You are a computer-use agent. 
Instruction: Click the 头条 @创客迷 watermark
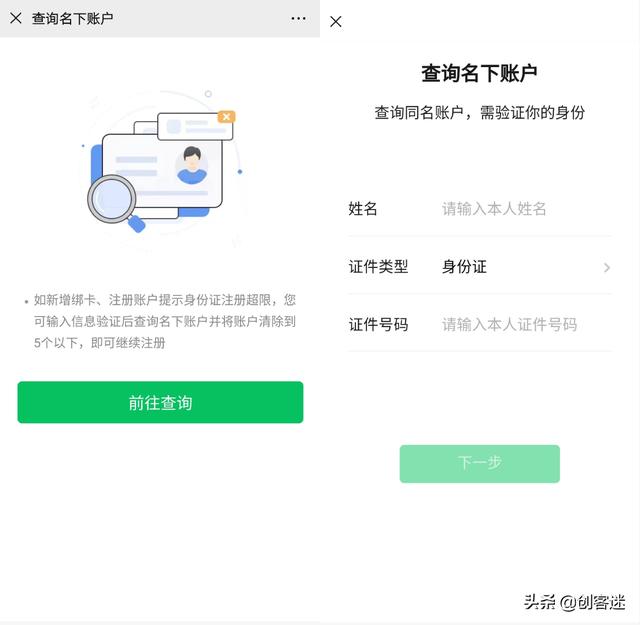[x=574, y=602]
